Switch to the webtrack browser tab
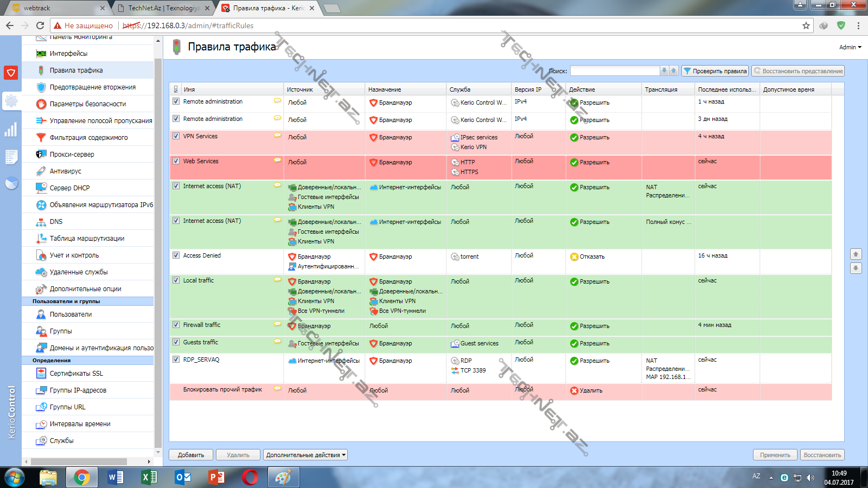The image size is (868, 488). click(x=54, y=8)
